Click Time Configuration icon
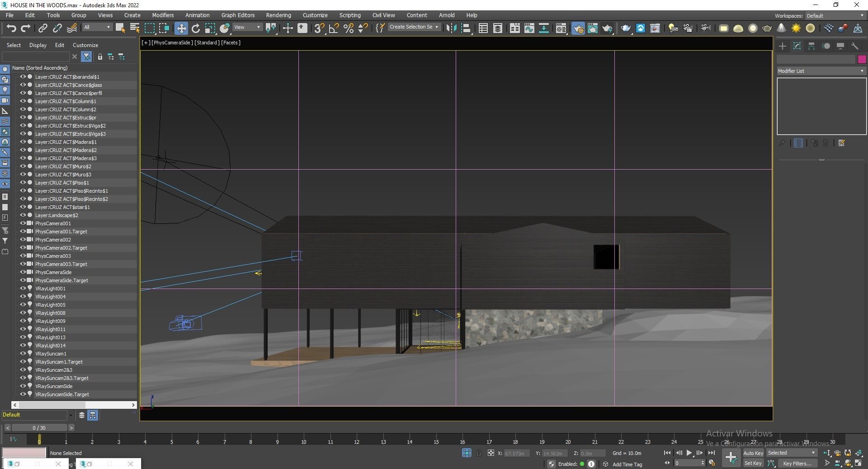 [x=712, y=463]
